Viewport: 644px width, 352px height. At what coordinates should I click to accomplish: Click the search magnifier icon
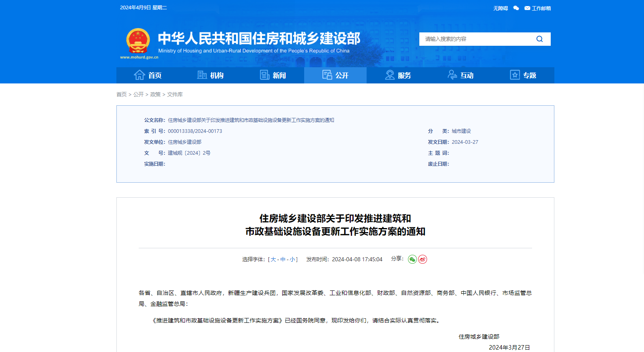(x=539, y=39)
